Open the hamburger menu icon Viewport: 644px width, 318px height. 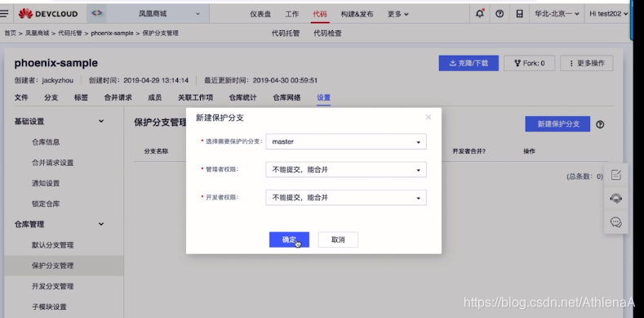click(x=5, y=14)
